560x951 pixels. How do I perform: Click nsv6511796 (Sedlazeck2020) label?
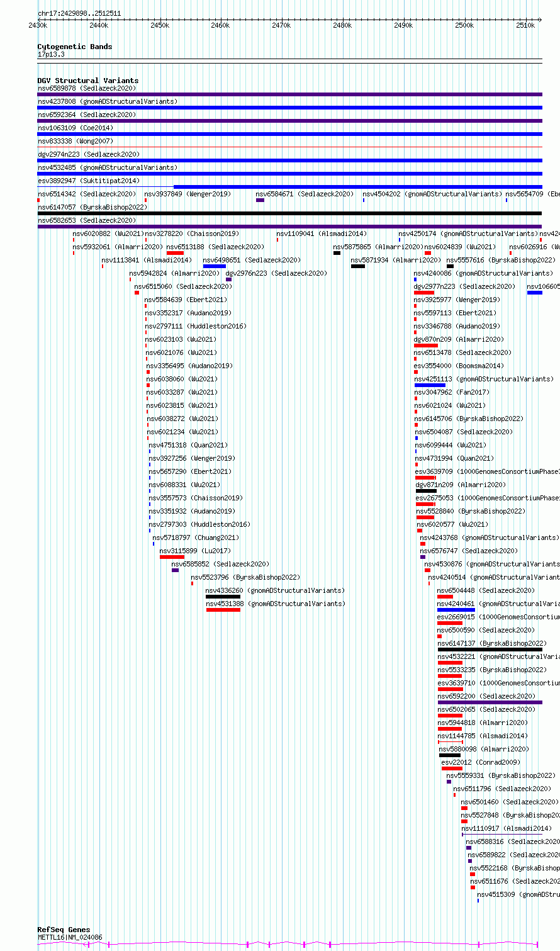[503, 789]
